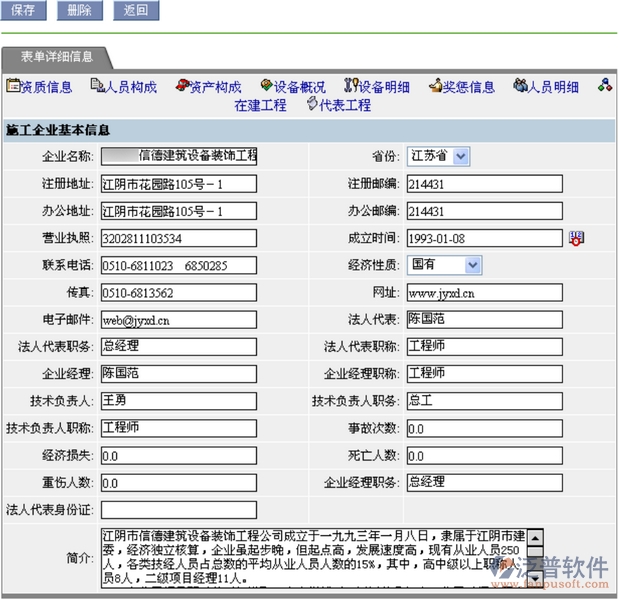Viewport: 619px width, 600px height.
Task: Click the 资产构成 icon
Action: pos(181,87)
